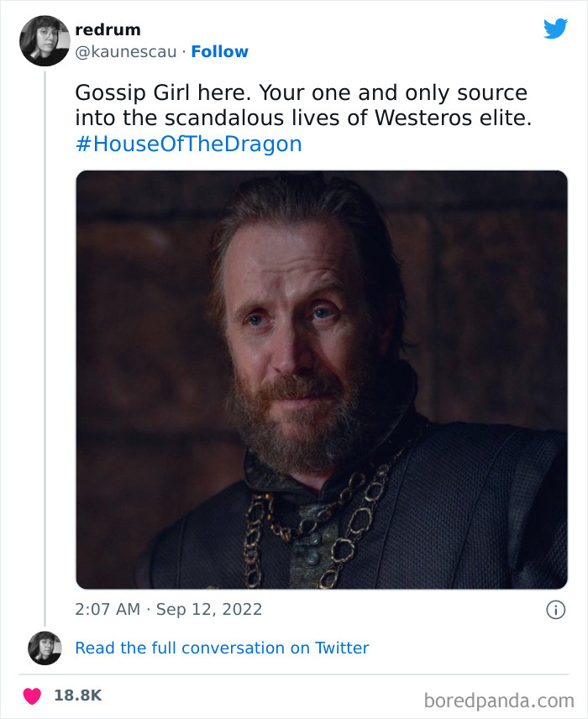Select the Twitter logo in the top corner
588x719 pixels.
(x=555, y=28)
